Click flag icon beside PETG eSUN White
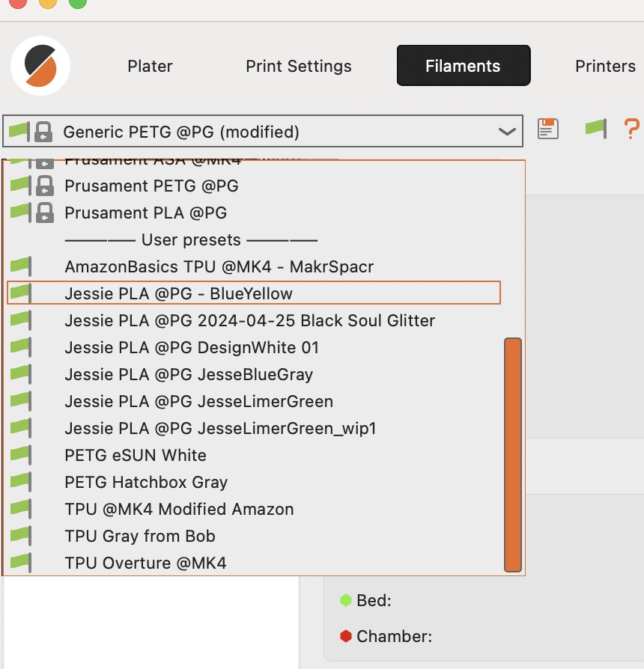644x669 pixels. pos(21,455)
